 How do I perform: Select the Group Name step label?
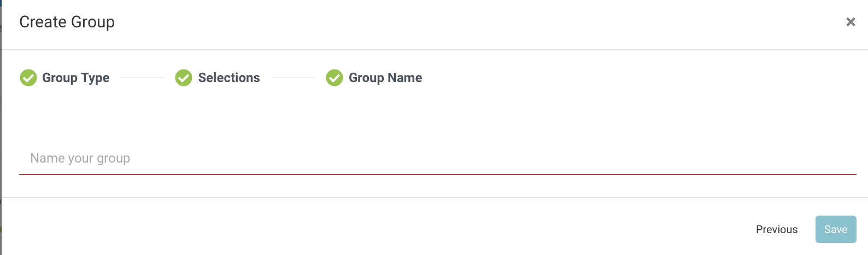coord(385,78)
